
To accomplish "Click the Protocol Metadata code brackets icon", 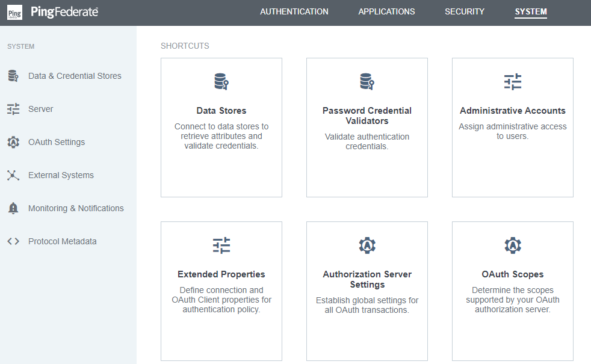I will pos(13,241).
